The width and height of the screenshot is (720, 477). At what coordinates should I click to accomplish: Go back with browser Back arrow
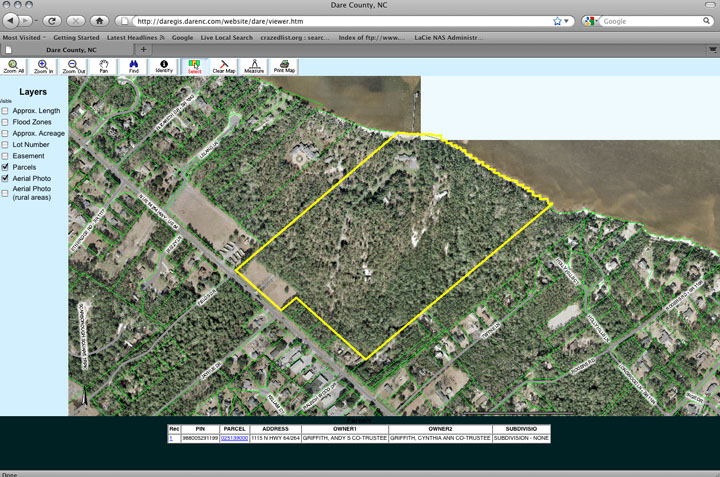(10, 21)
